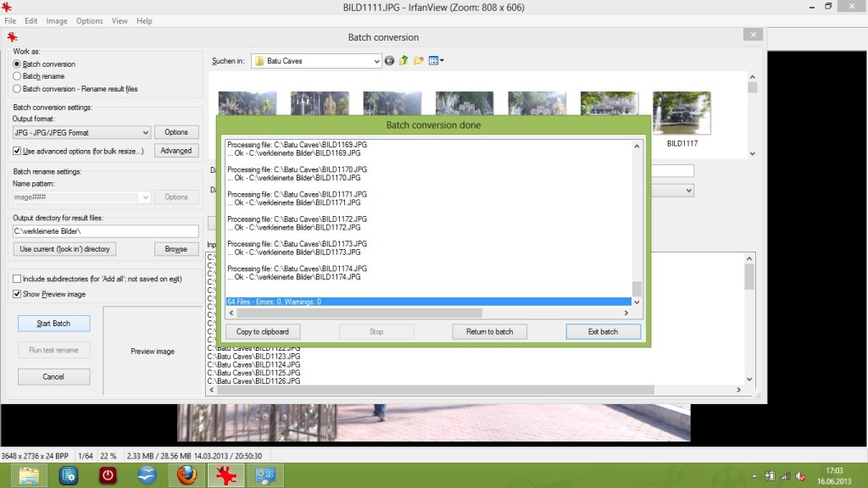Click the back navigation arrow icon
Viewport: 868px width, 488px height.
[390, 61]
